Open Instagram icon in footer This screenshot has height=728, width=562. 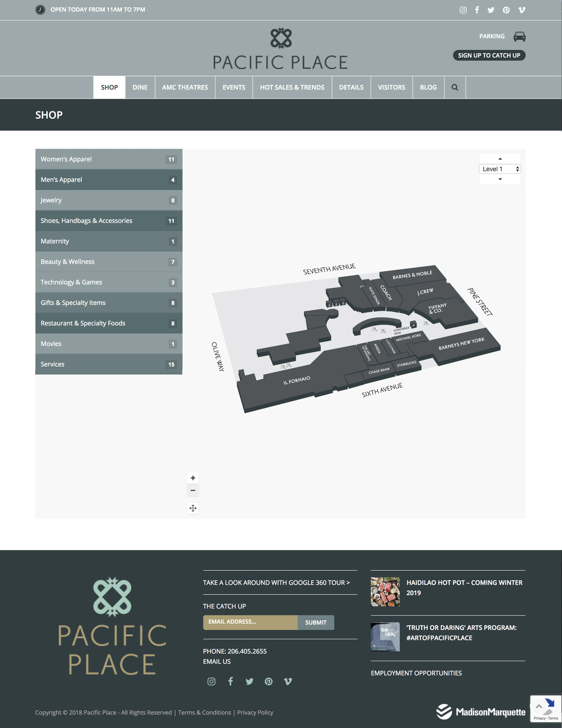(211, 681)
